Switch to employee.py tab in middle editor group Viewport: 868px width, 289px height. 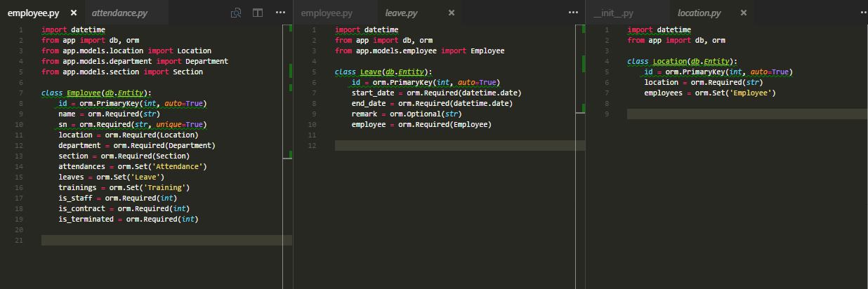pos(327,13)
